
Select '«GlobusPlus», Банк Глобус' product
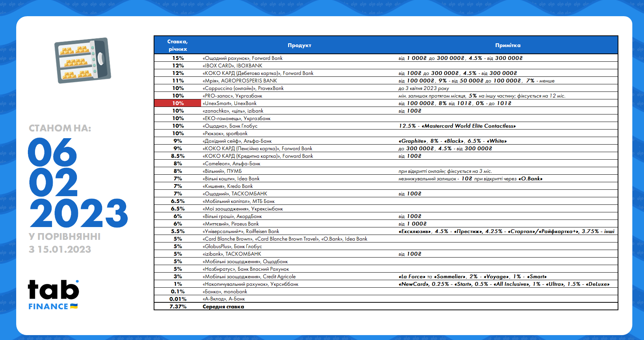pyautogui.click(x=232, y=246)
